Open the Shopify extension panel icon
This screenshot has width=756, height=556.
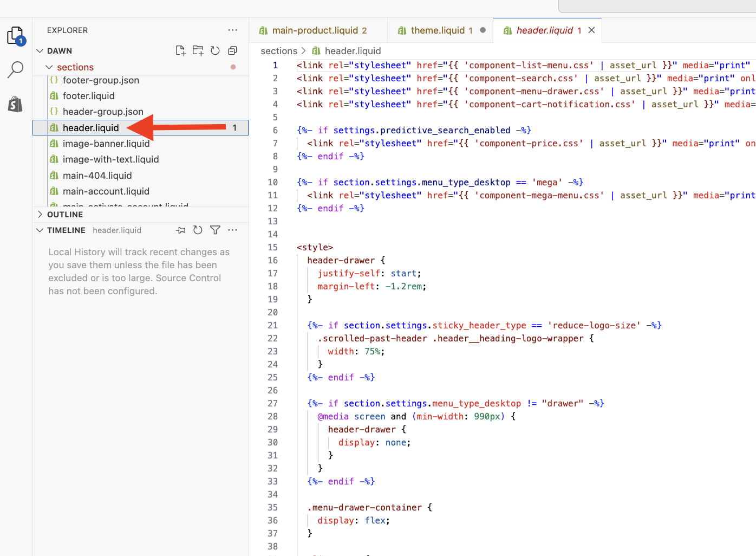[15, 104]
